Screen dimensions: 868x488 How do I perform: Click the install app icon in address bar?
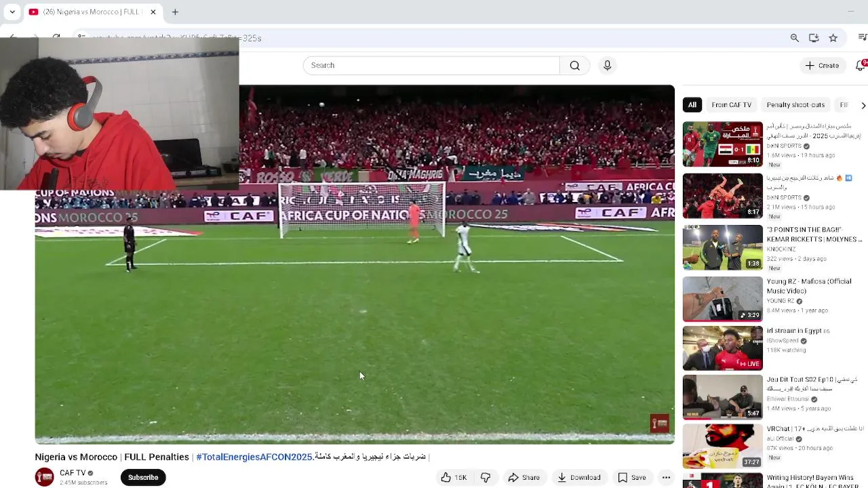pos(814,38)
